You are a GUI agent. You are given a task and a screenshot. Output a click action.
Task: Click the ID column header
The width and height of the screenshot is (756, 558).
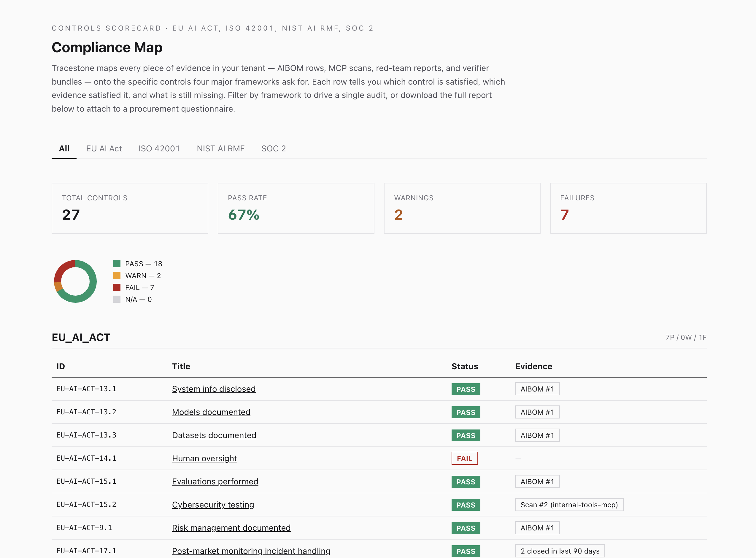(61, 367)
